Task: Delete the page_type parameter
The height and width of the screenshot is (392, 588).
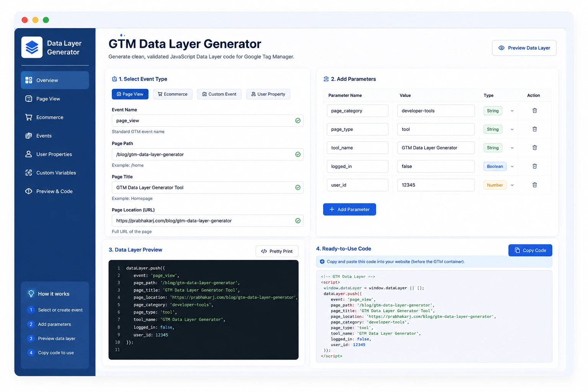Action: [535, 129]
